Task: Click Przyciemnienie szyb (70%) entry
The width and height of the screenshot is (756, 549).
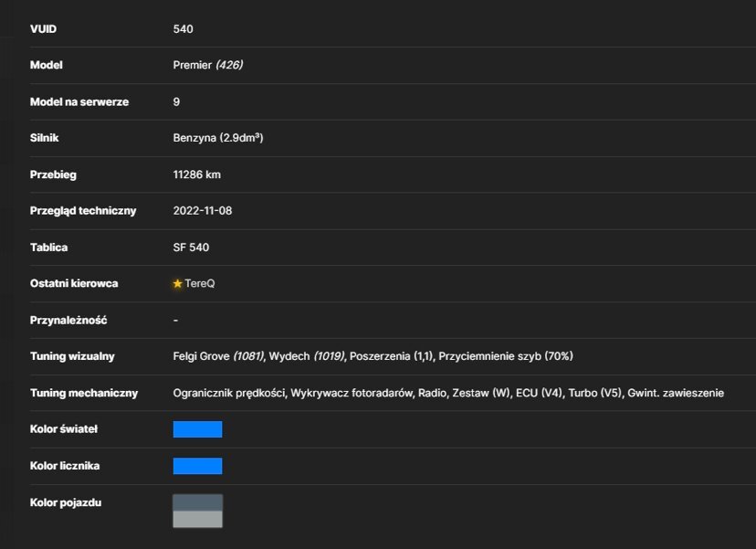Action: [506, 356]
